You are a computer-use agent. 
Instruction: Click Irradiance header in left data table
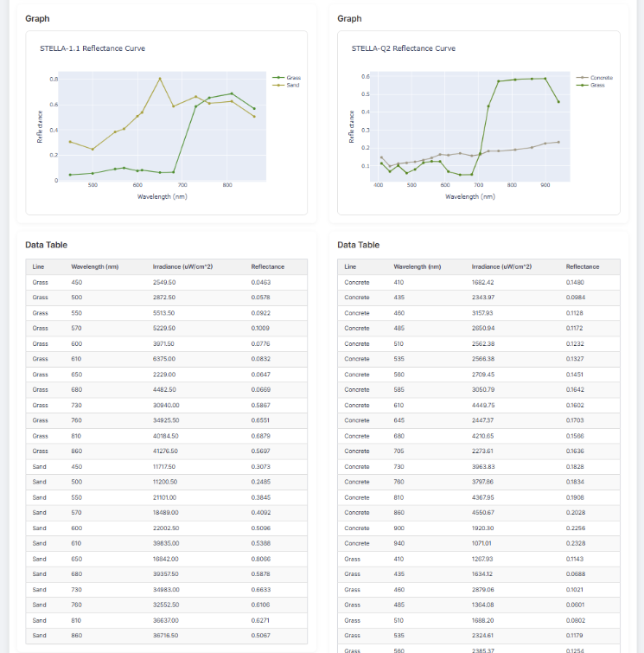tap(182, 266)
